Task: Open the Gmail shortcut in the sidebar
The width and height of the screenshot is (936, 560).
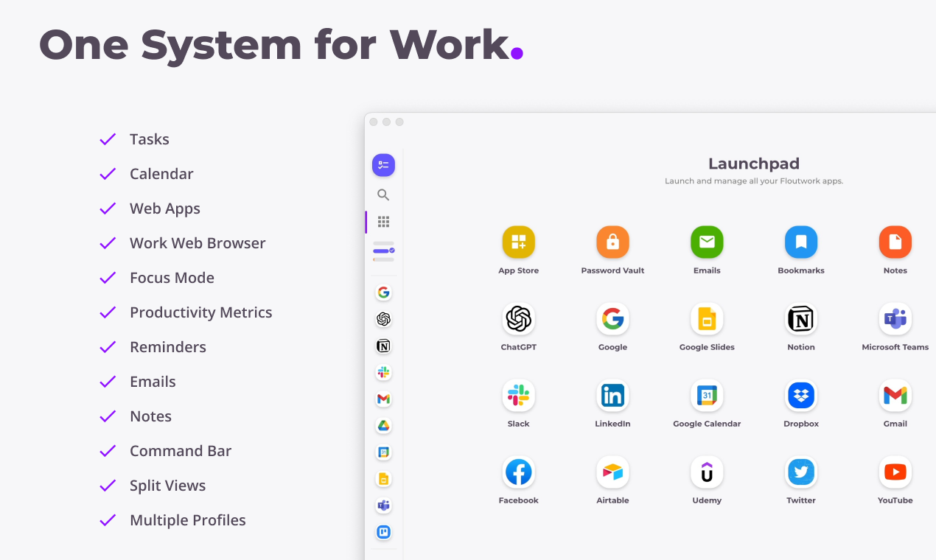Action: point(383,399)
